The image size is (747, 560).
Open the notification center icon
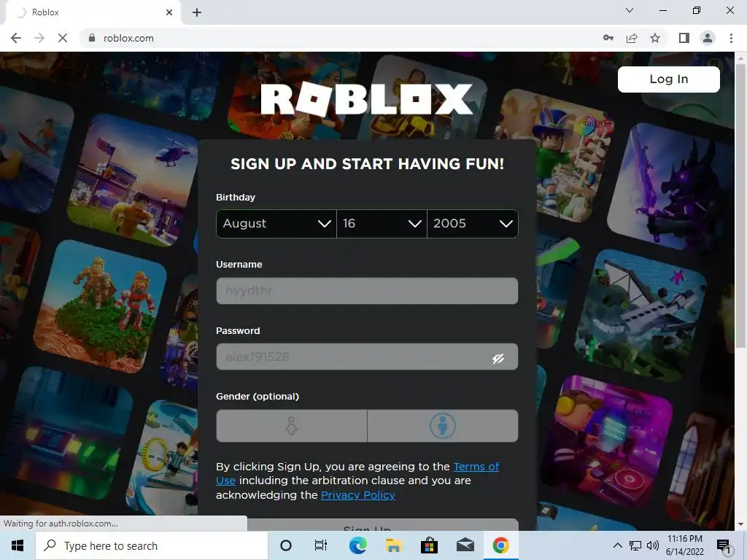point(724,545)
